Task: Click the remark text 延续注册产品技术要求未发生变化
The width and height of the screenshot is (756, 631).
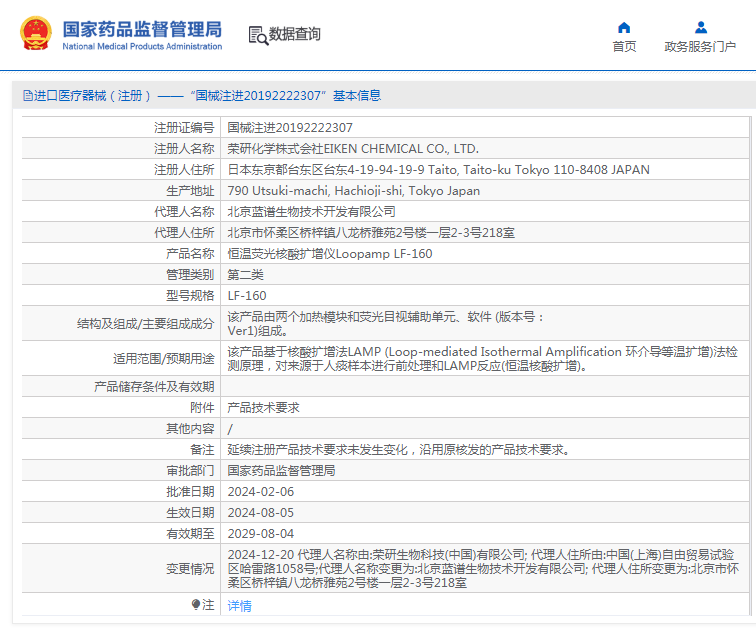Action: [x=399, y=450]
